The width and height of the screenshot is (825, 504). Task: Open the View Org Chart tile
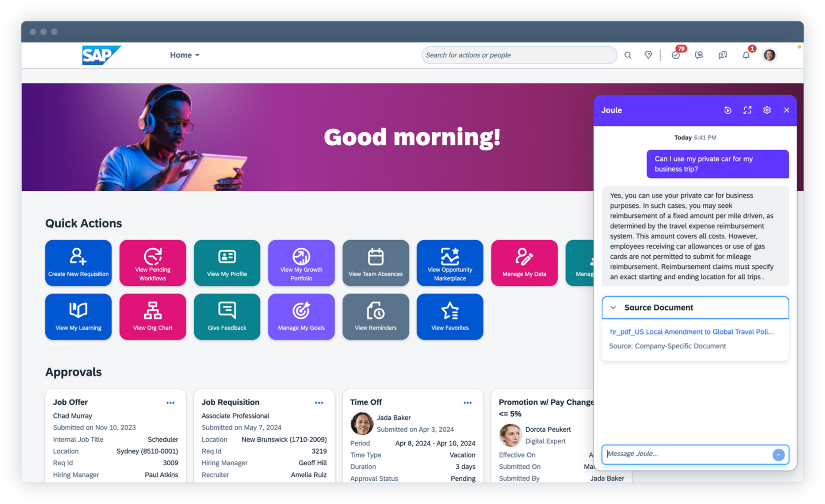[153, 317]
